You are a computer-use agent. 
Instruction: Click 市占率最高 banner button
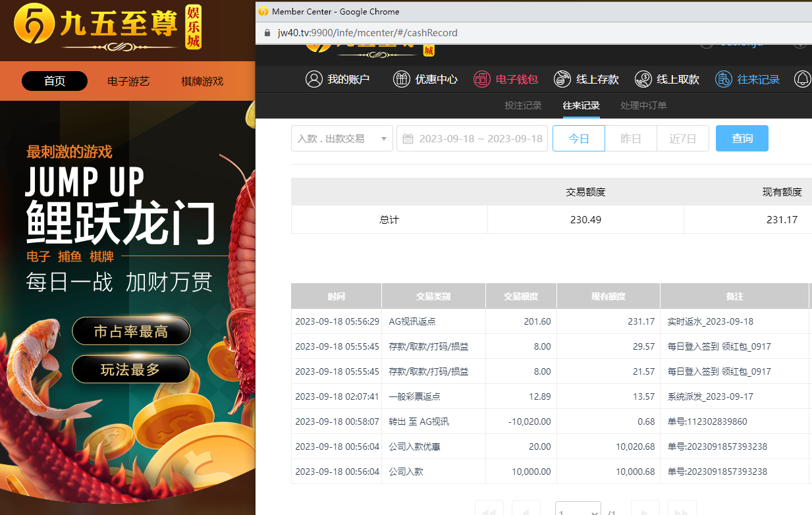131,331
